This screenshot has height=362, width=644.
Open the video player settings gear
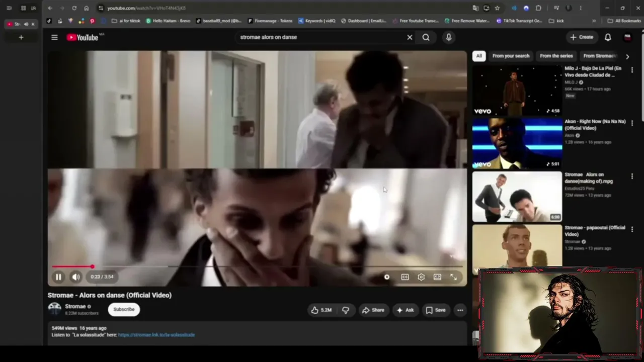click(421, 277)
